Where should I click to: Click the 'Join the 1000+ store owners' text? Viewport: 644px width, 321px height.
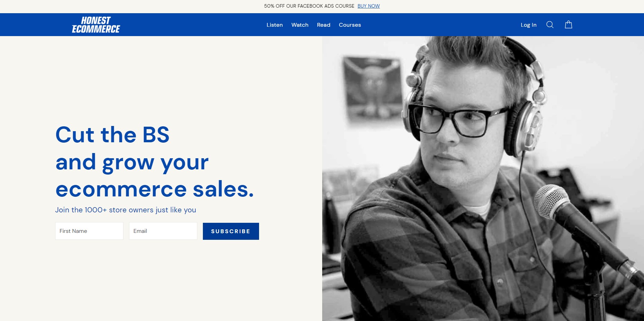click(126, 210)
